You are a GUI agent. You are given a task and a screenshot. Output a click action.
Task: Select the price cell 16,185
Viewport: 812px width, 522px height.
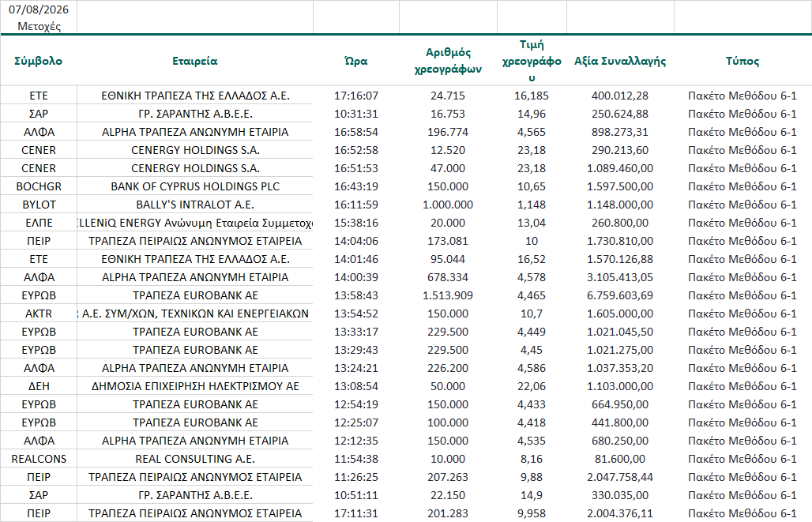pos(532,96)
